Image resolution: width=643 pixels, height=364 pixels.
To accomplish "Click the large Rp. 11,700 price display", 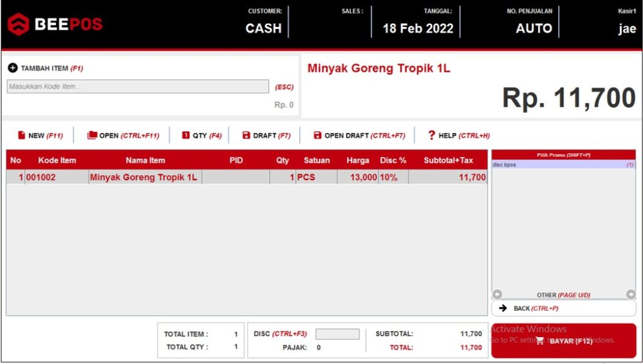I will (x=569, y=99).
